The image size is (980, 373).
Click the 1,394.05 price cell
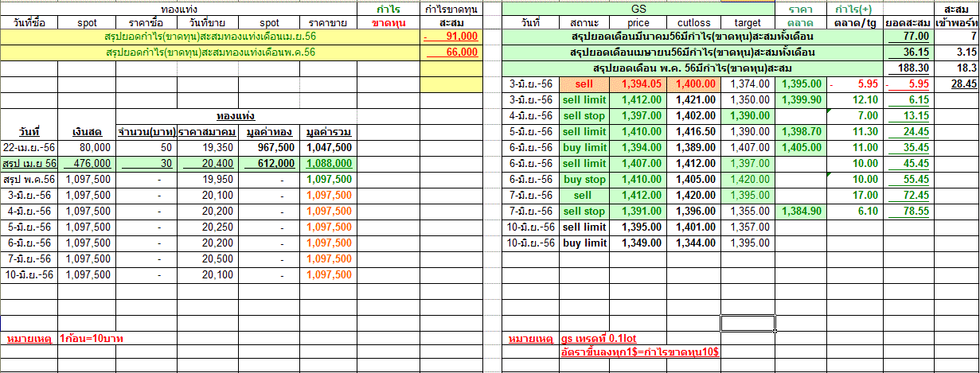point(639,84)
